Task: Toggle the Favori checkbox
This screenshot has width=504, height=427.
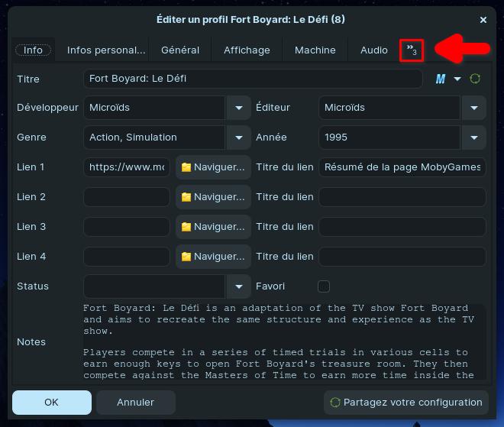Action: coord(324,286)
